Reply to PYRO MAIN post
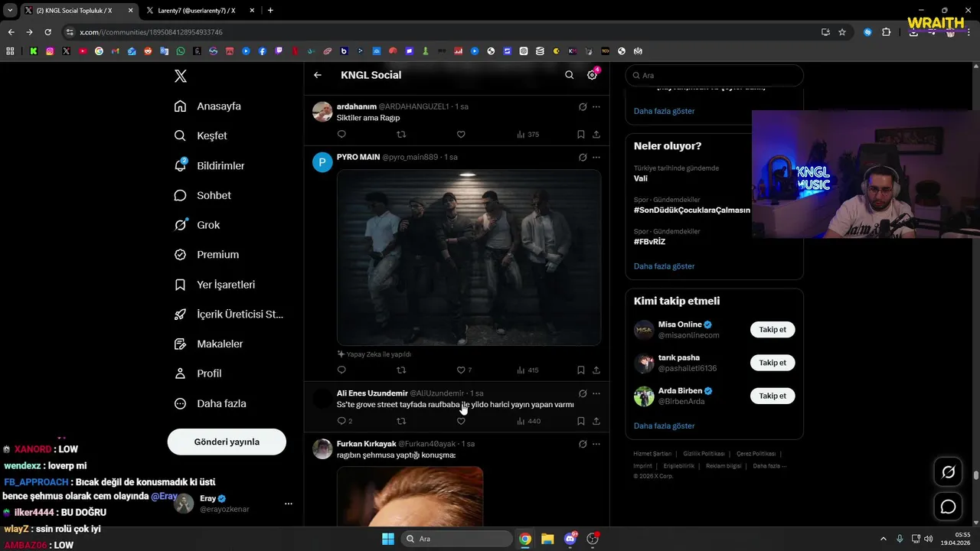 coord(341,370)
